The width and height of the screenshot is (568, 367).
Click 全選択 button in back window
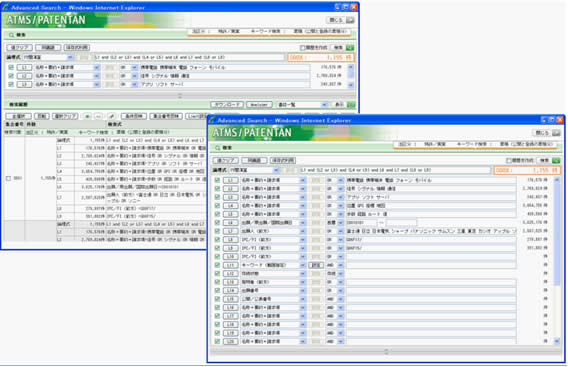pos(19,116)
